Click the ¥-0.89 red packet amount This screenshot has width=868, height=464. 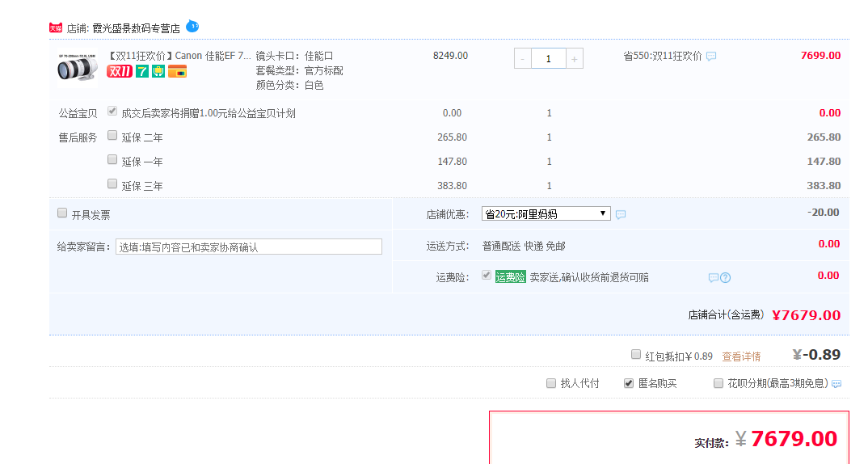pyautogui.click(x=816, y=354)
